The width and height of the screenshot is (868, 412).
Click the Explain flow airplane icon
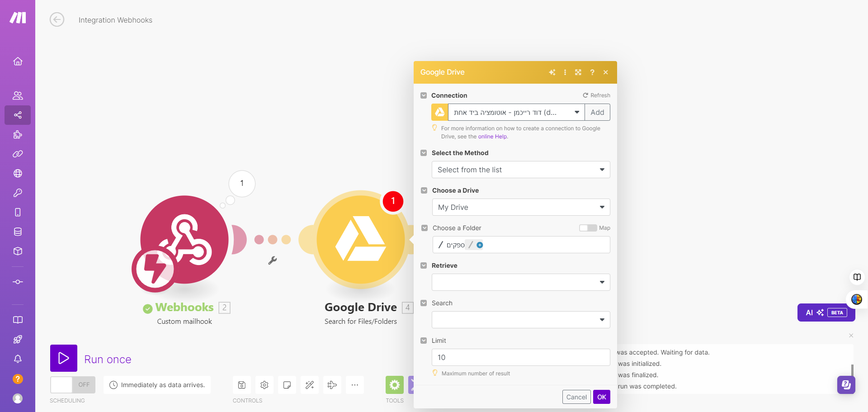(332, 385)
